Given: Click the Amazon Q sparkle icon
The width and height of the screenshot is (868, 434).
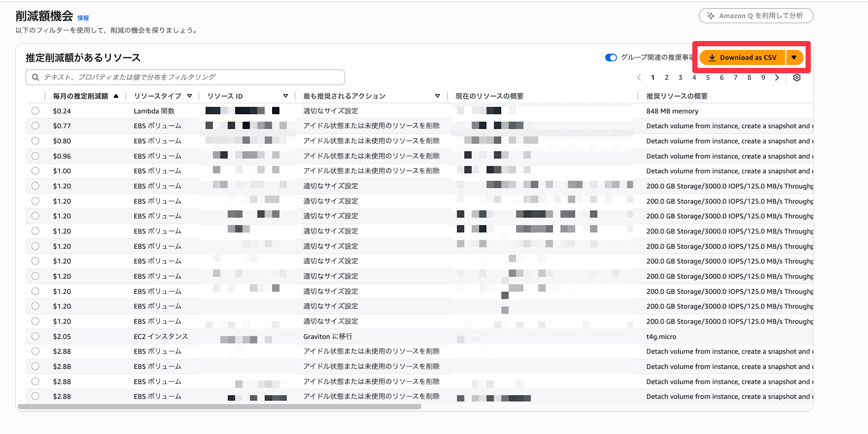Looking at the screenshot, I should (711, 16).
